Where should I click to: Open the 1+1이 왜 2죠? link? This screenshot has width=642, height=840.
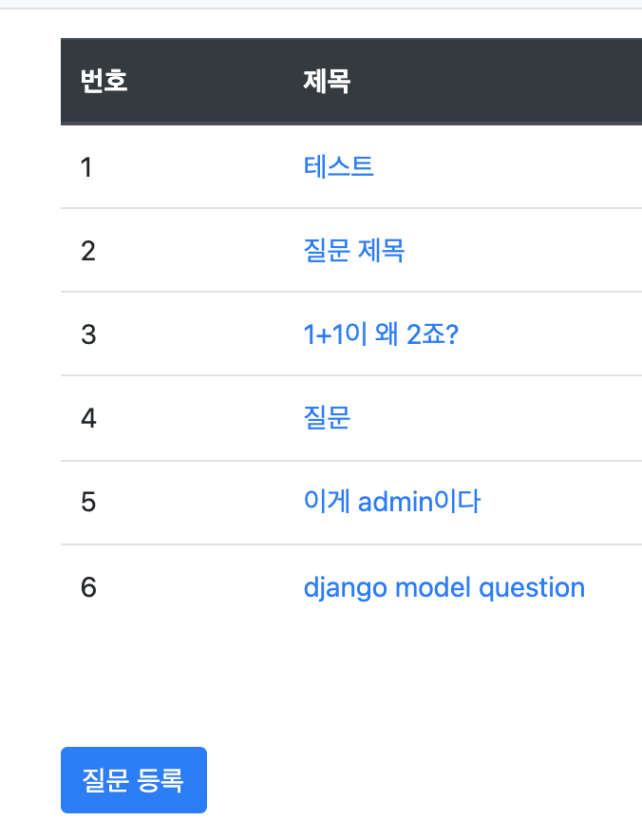tap(381, 334)
